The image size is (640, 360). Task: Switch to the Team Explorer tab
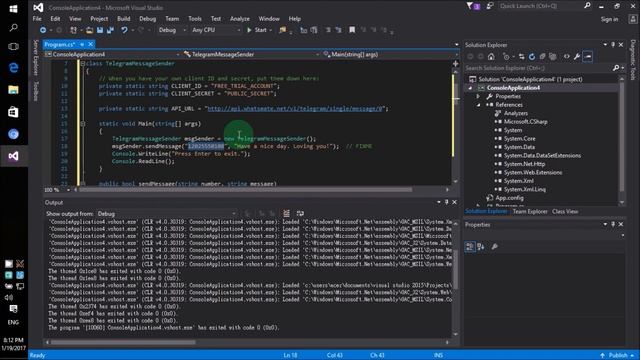coord(530,211)
